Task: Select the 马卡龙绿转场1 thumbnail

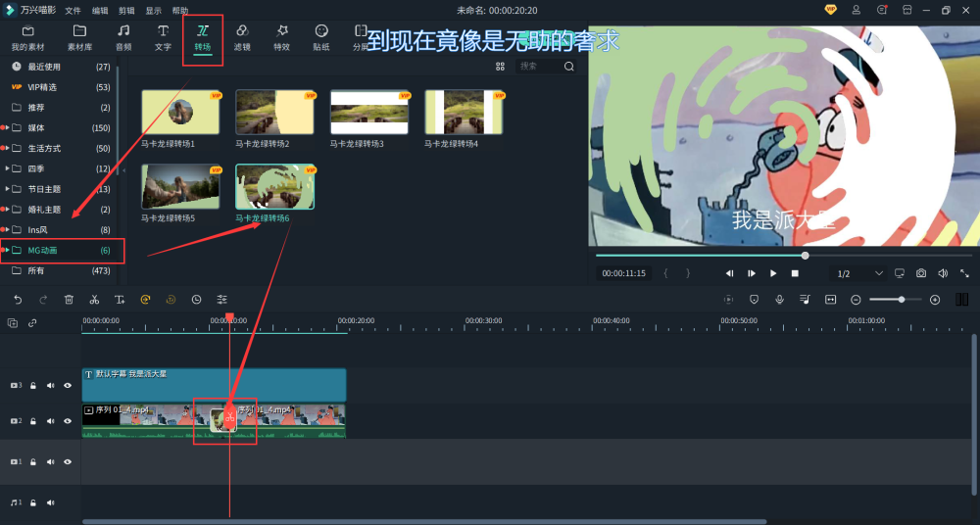Action: pyautogui.click(x=180, y=112)
